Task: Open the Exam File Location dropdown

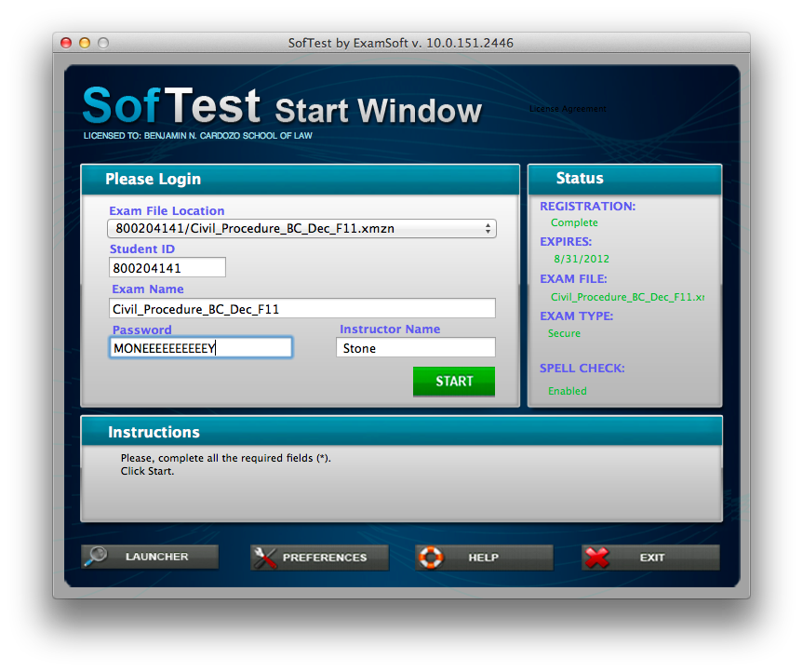Action: 301,228
